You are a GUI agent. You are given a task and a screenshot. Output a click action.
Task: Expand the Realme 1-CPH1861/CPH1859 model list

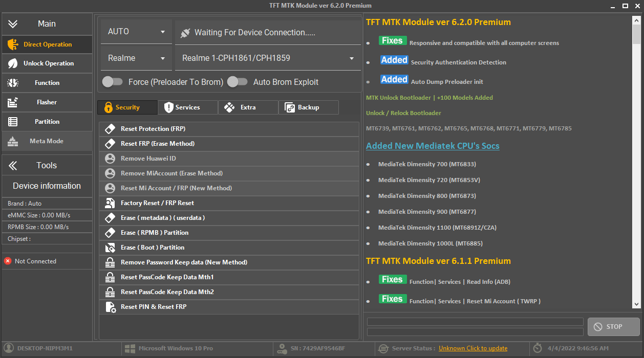tap(352, 58)
